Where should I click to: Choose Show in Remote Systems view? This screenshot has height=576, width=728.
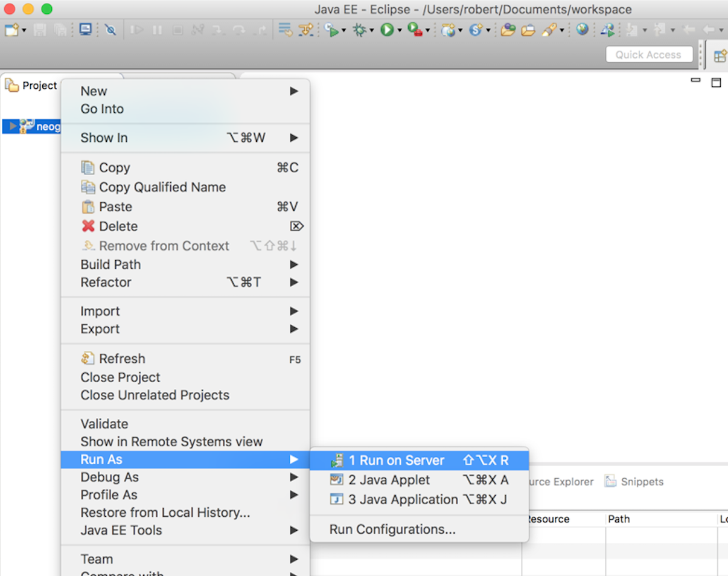click(185, 442)
